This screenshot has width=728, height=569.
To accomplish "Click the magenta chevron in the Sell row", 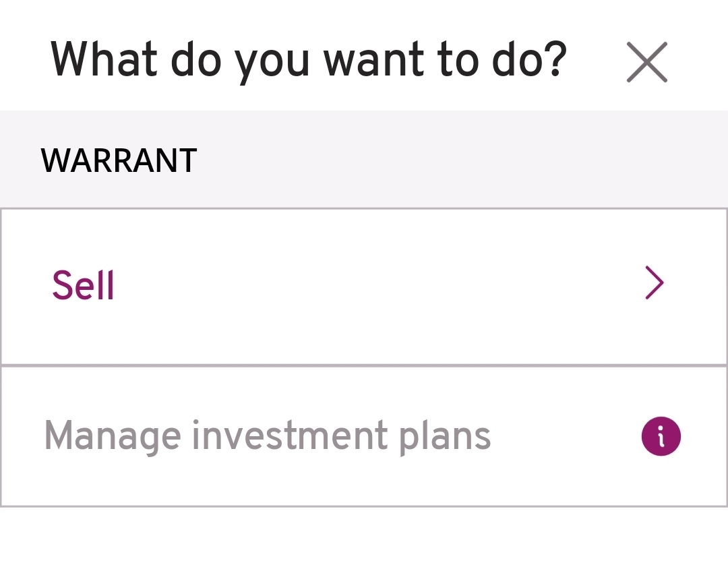I will pyautogui.click(x=654, y=283).
